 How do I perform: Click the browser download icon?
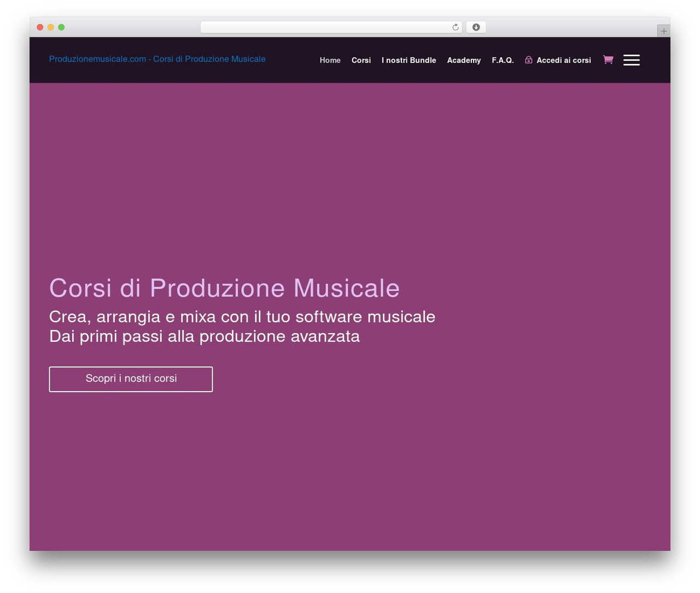coord(476,27)
